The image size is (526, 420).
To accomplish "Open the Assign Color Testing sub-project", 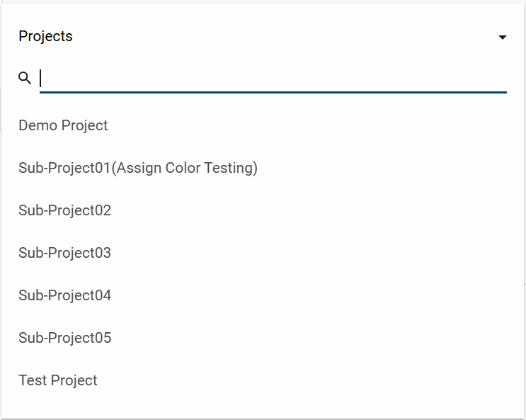I will 138,168.
